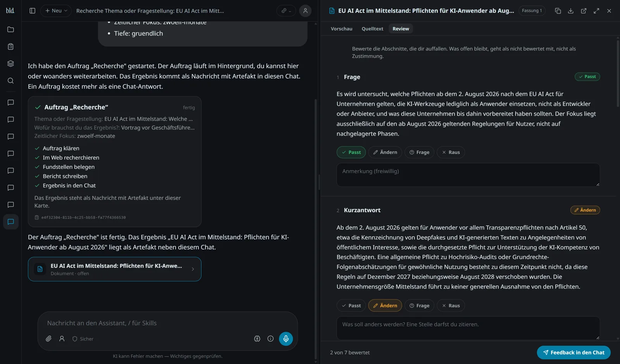Image resolution: width=620 pixels, height=364 pixels.
Task: Switch to the Vorschau tab
Action: pyautogui.click(x=341, y=29)
